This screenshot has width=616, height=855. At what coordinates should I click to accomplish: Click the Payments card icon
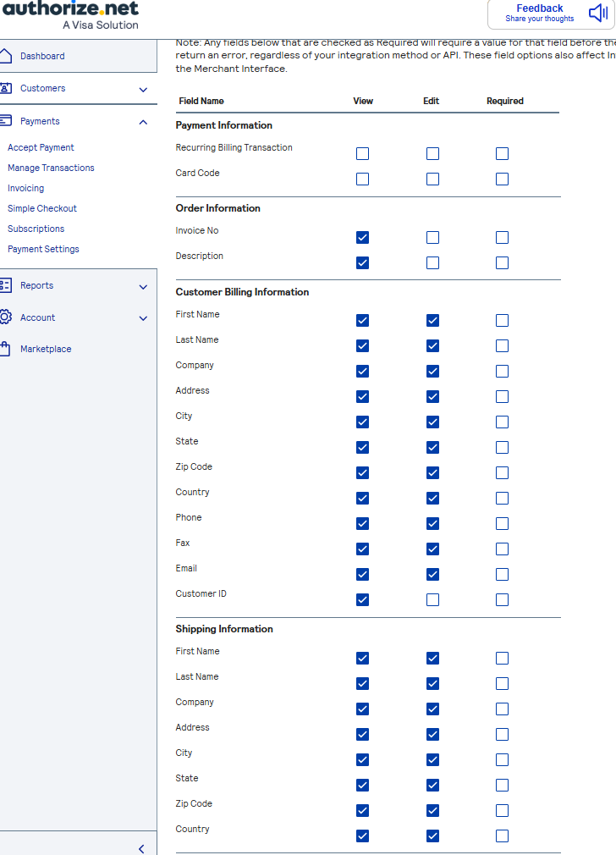coord(5,121)
